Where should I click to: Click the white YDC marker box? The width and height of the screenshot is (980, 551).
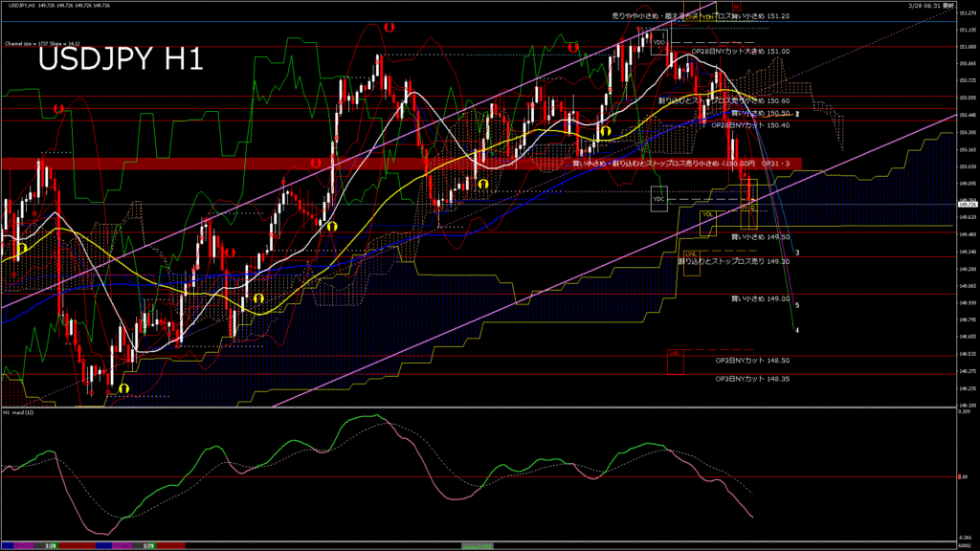pos(658,199)
